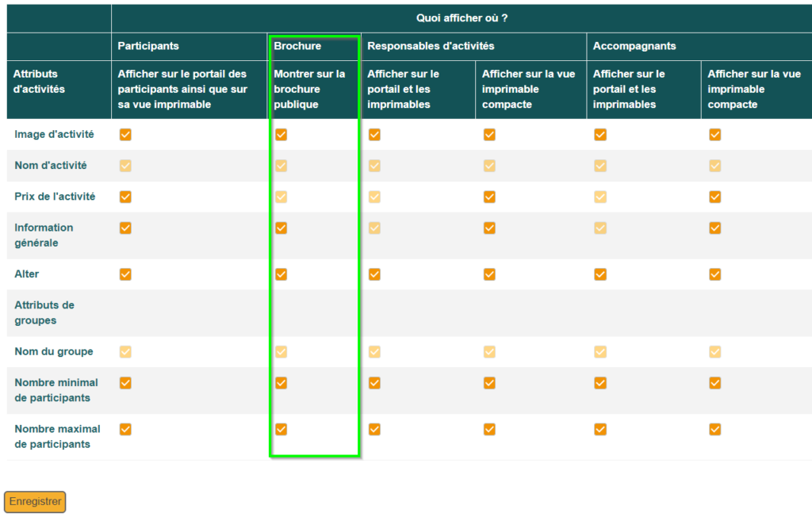
Task: Click the 'Attributs de groupes' section label
Action: 44,313
